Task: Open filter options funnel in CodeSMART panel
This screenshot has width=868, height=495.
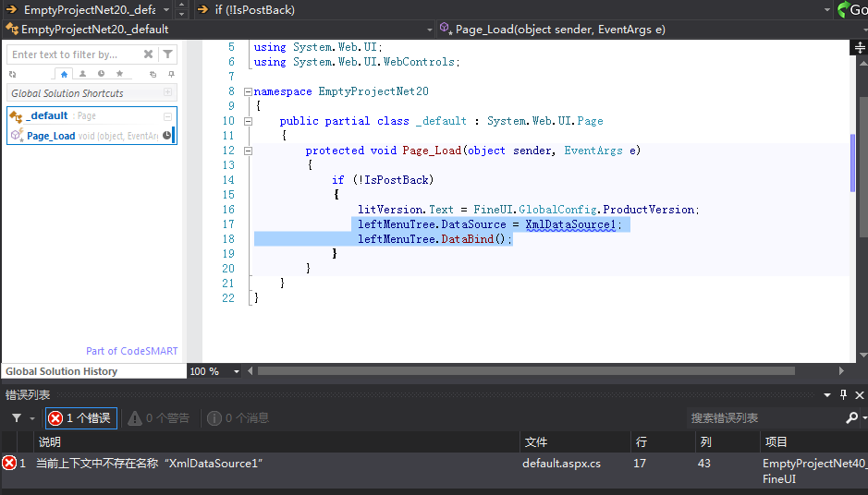Action: pyautogui.click(x=167, y=54)
